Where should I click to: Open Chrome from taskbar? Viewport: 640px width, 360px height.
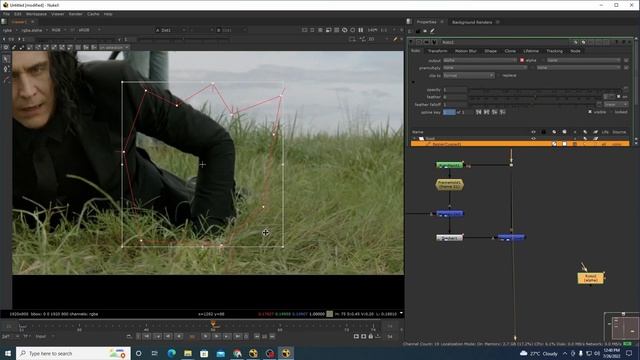click(237, 353)
